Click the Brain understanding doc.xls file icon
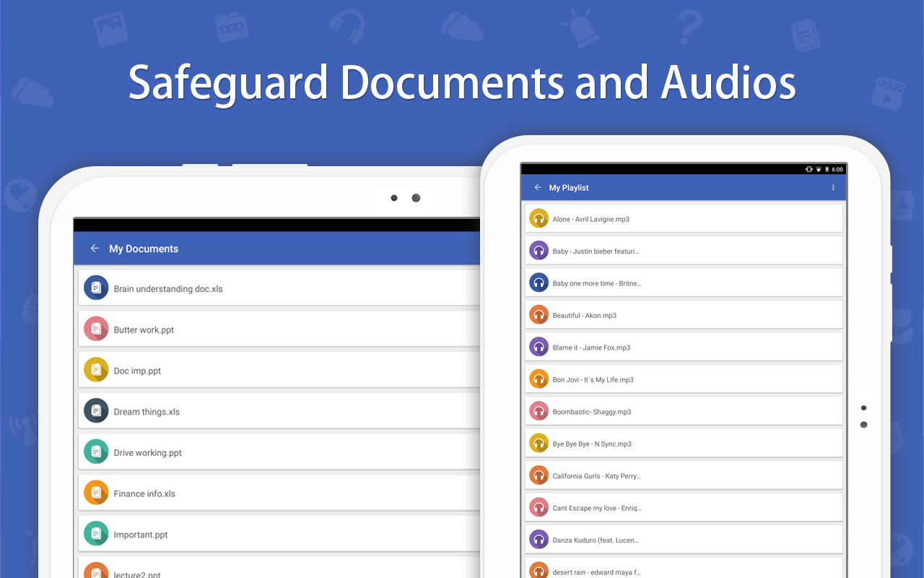The height and width of the screenshot is (578, 924). [96, 288]
